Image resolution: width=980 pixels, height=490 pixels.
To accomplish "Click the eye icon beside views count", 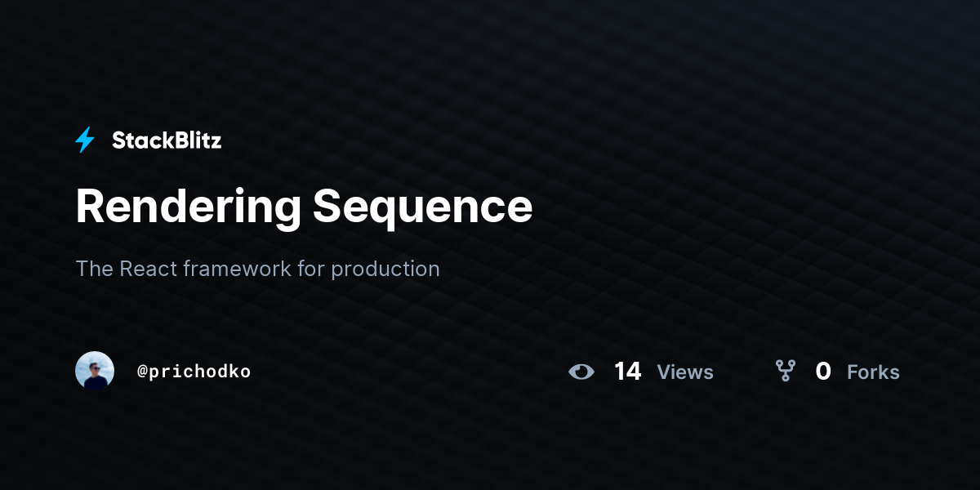I will 581,372.
